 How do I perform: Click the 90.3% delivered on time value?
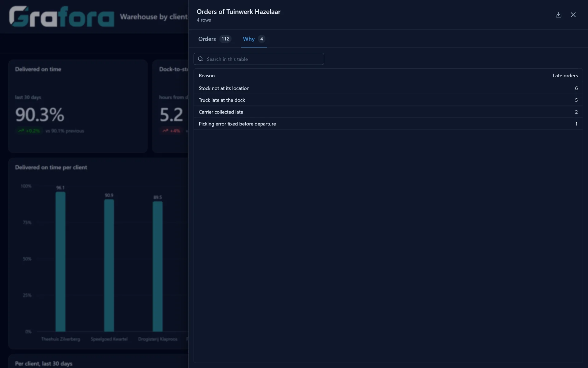[40, 114]
